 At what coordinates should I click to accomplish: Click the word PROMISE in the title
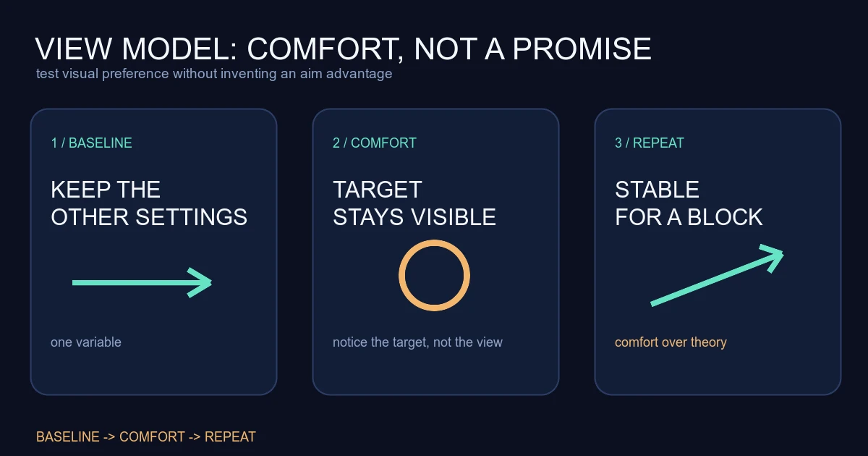point(582,49)
